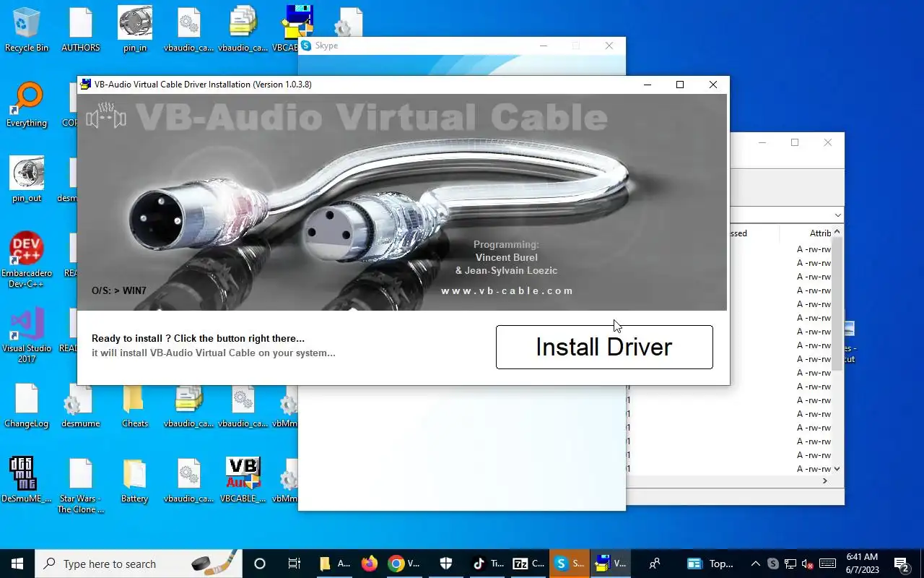Open the notification center icon
The width and height of the screenshot is (924, 578).
(x=902, y=564)
